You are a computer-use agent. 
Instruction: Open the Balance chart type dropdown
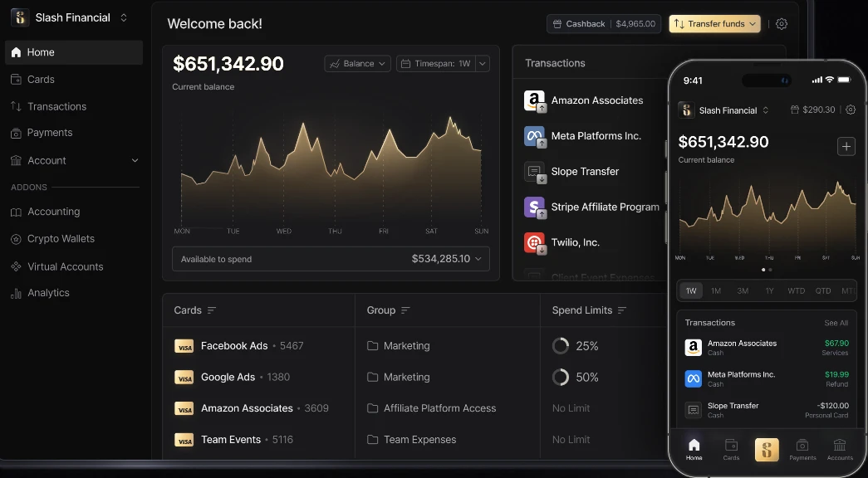(x=358, y=64)
